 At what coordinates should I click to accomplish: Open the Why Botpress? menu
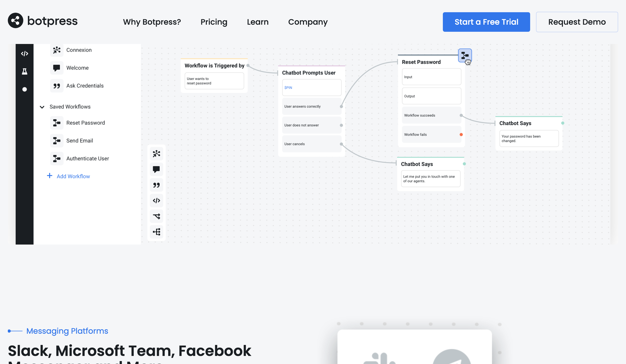(152, 22)
